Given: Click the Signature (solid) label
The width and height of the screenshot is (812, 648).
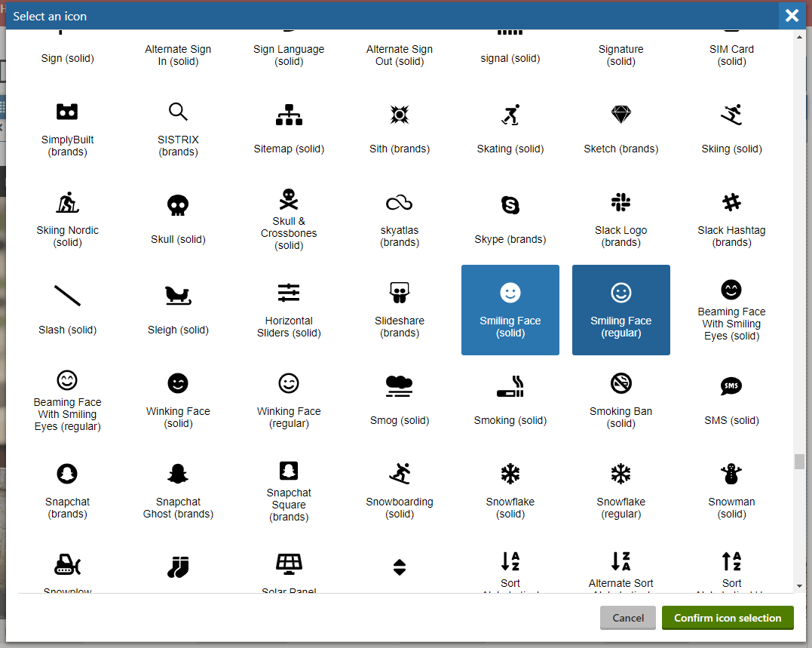Looking at the screenshot, I should point(621,55).
